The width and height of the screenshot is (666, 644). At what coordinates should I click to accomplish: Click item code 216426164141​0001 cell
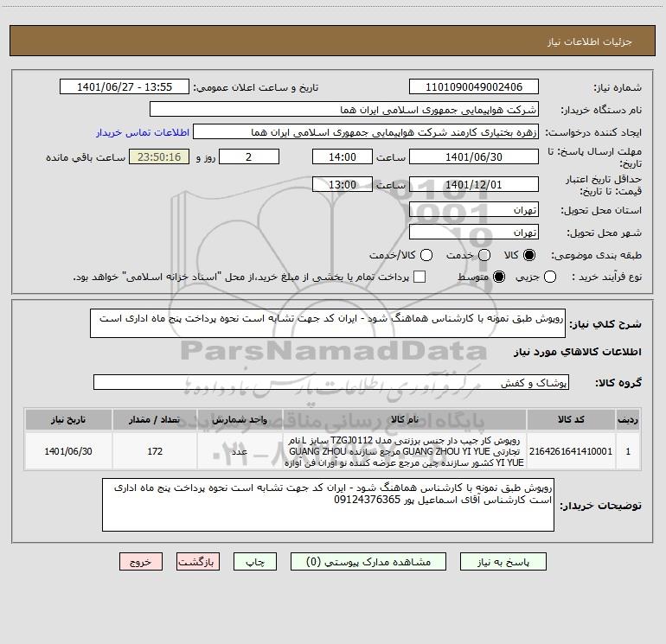pyautogui.click(x=571, y=451)
